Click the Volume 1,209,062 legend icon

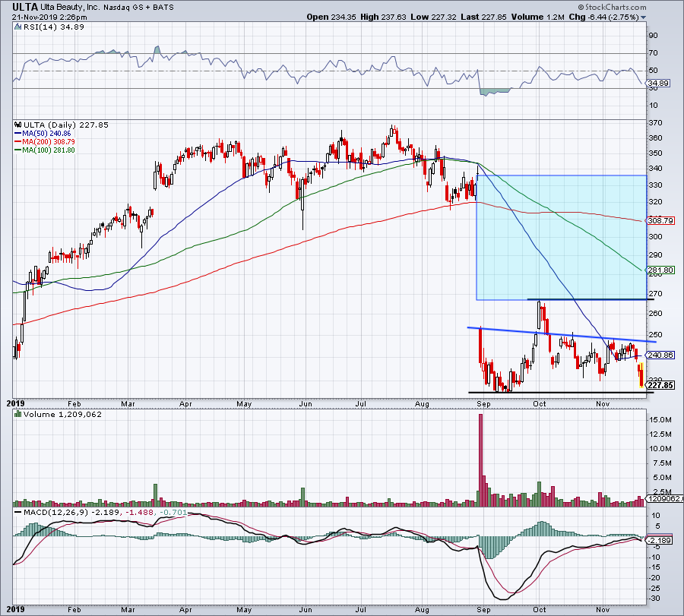[x=18, y=414]
